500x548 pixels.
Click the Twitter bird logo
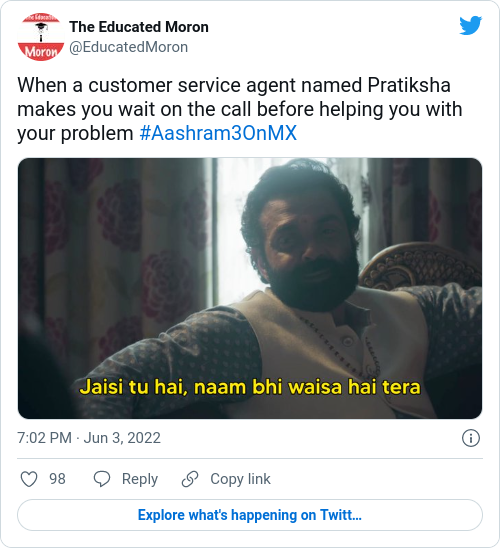pyautogui.click(x=471, y=25)
